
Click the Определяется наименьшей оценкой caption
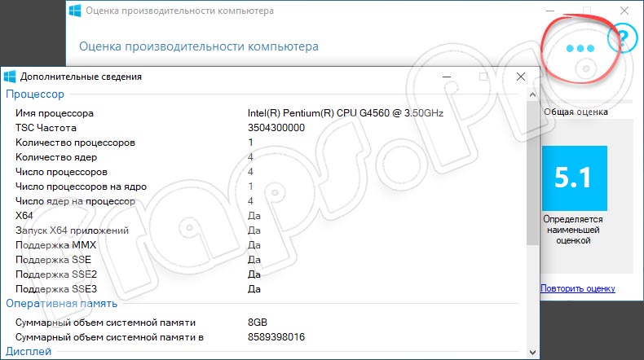pyautogui.click(x=573, y=230)
